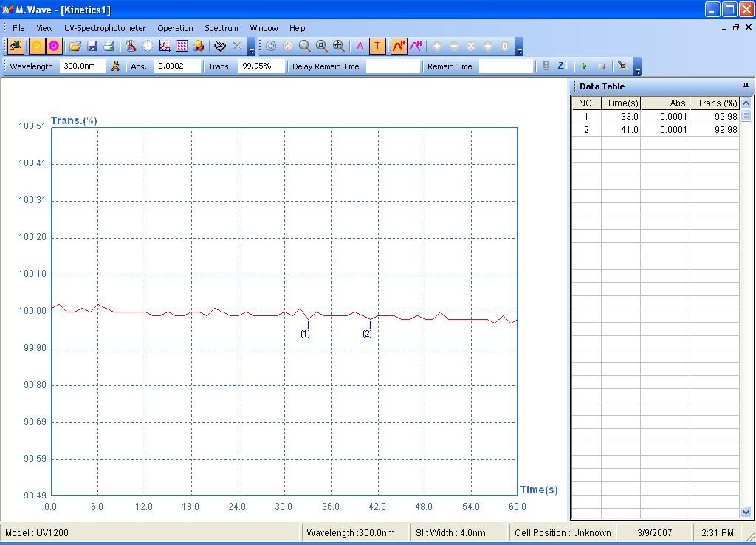Click the Go to wavelength running-man icon
This screenshot has width=756, height=545.
(x=115, y=66)
